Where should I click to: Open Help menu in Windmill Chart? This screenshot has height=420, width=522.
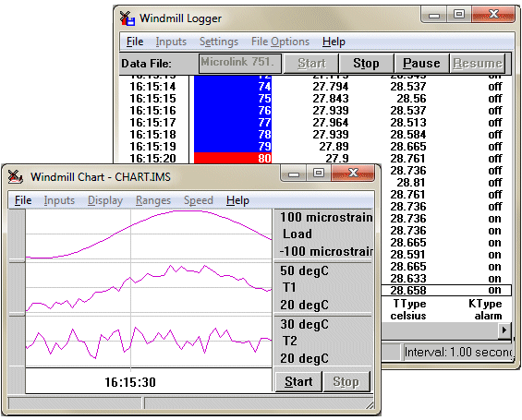click(237, 200)
